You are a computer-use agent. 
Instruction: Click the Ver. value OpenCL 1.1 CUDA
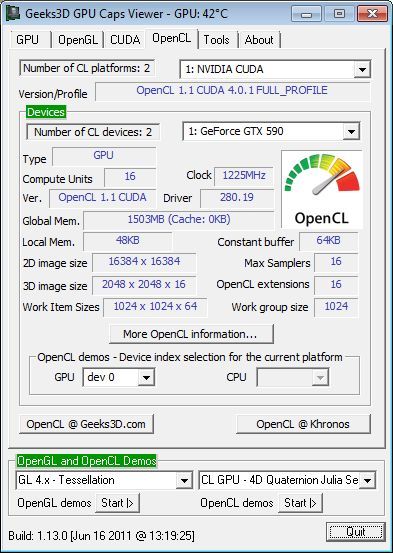[x=102, y=198]
